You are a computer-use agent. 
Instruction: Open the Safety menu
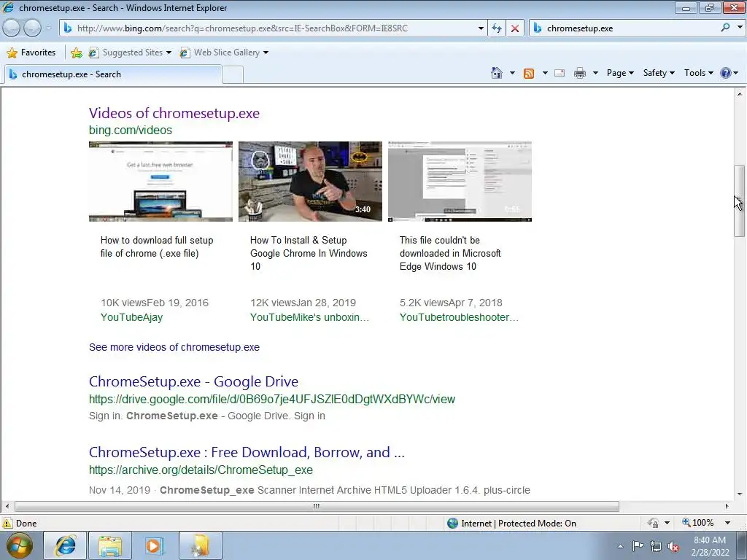coord(659,73)
